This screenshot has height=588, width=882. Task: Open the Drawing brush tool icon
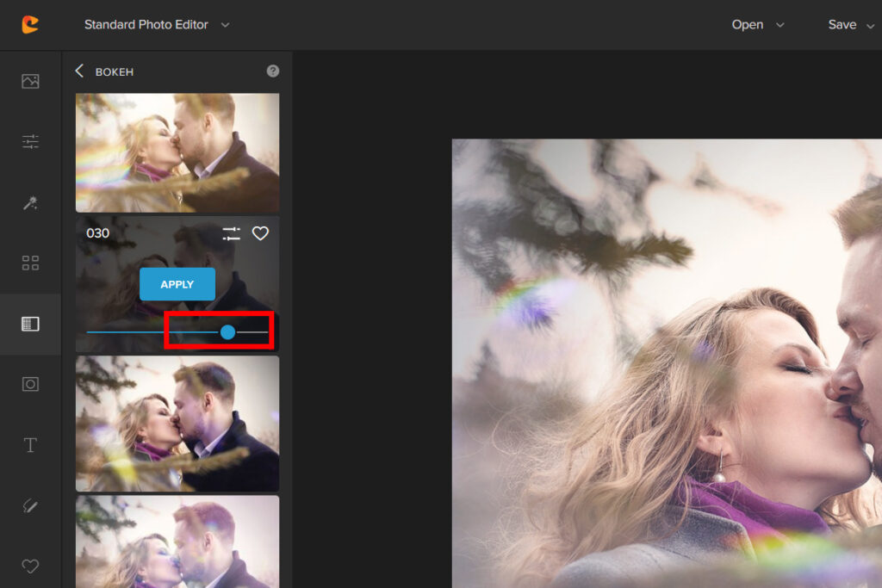coord(30,506)
